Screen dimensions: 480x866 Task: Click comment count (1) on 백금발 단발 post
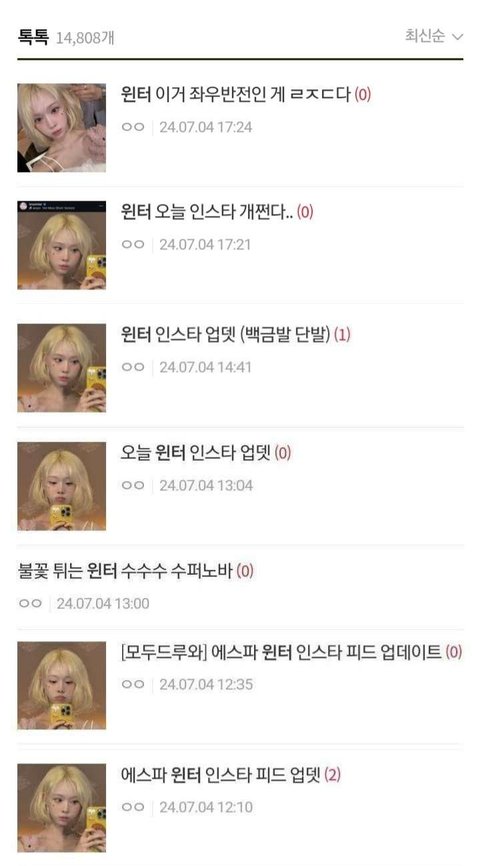click(x=342, y=335)
